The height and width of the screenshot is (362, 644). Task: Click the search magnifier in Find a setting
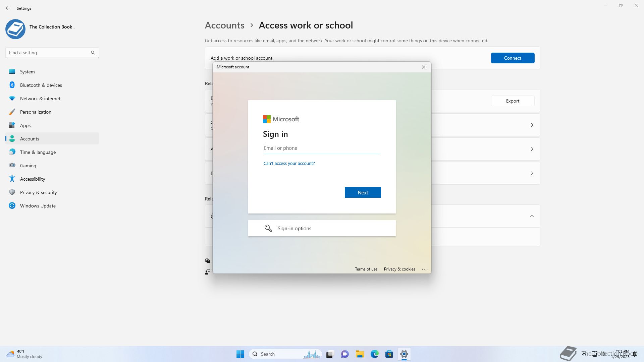click(x=93, y=53)
